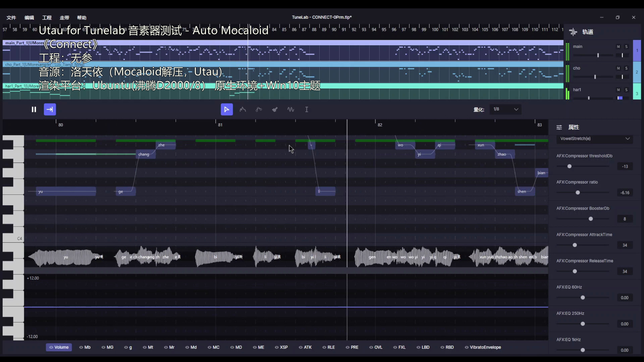Show the PRE parameter lane
Viewport: 644px width, 362px height.
(352, 347)
